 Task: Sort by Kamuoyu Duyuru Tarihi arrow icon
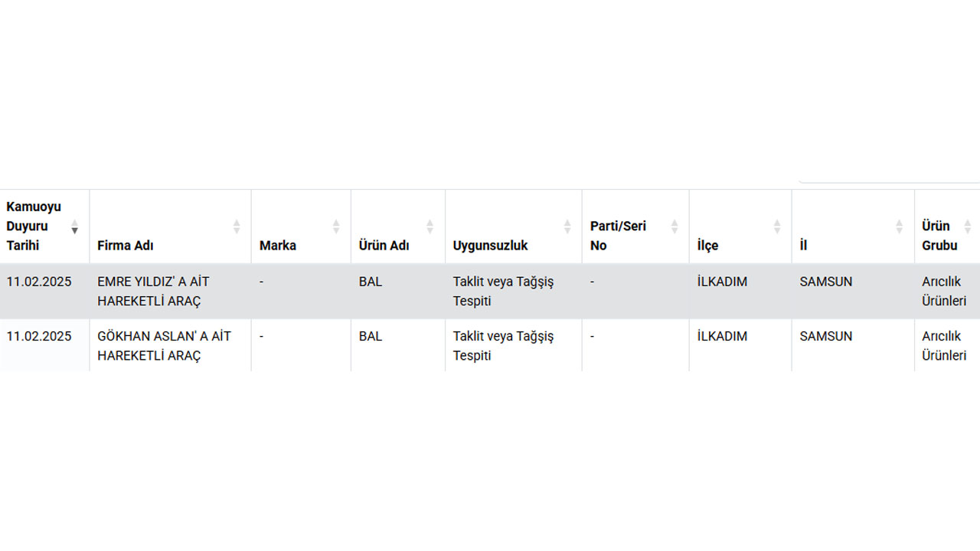(74, 227)
